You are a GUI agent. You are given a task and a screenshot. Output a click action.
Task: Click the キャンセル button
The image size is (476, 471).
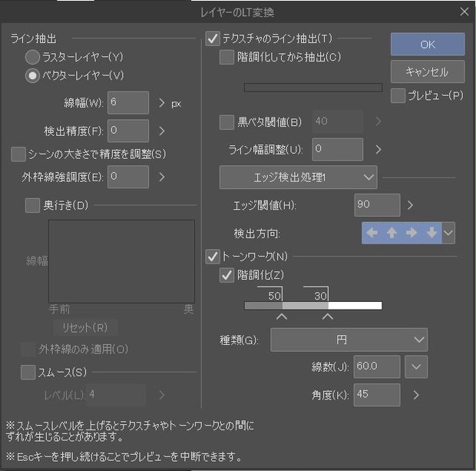tap(428, 71)
